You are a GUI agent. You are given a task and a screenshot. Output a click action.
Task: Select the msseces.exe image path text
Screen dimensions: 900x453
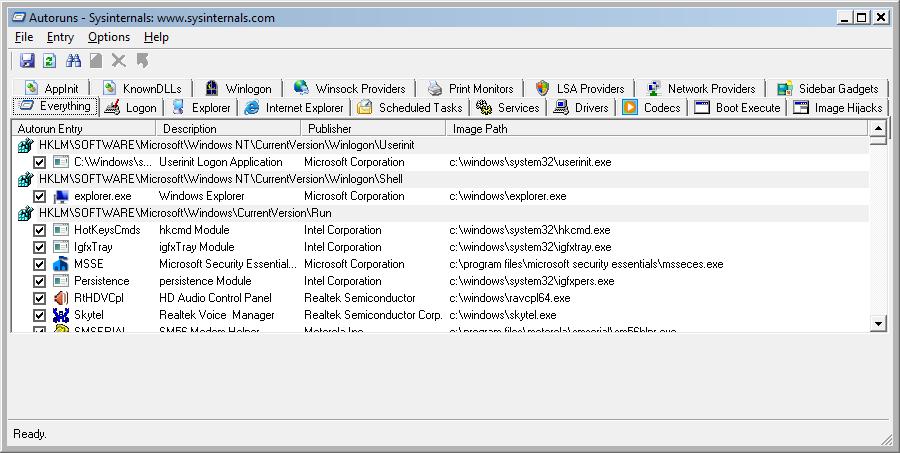point(586,264)
